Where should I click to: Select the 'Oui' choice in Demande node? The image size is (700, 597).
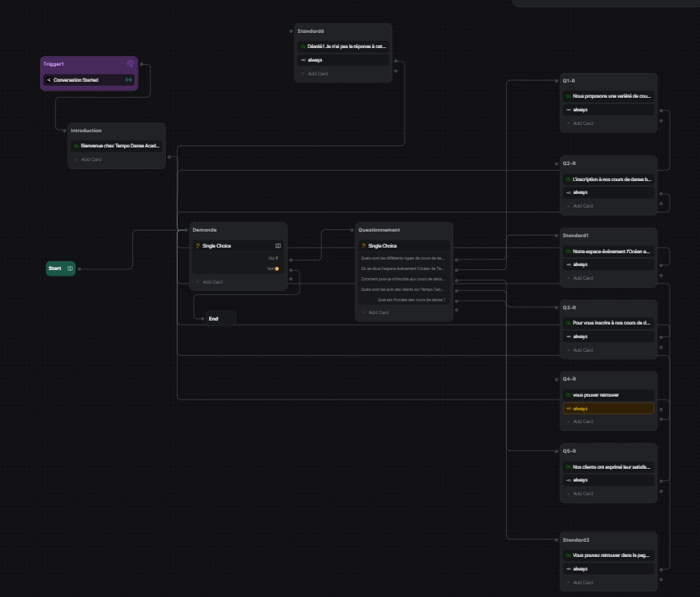[x=272, y=258]
